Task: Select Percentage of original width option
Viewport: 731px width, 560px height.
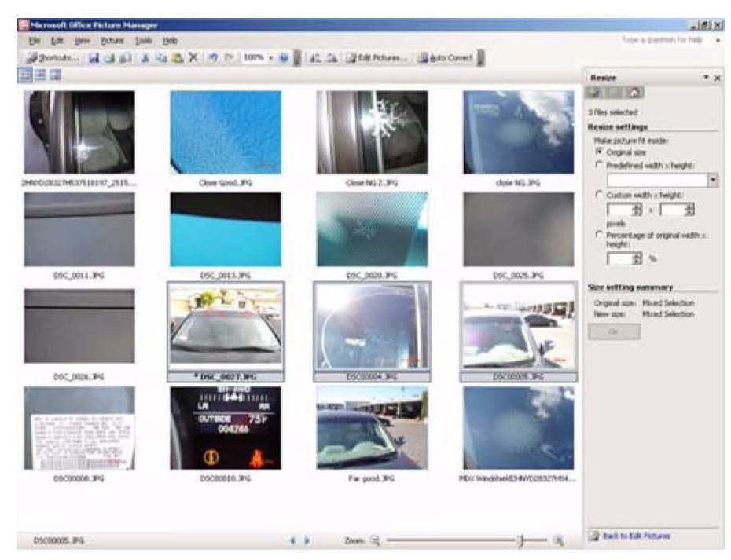Action: 600,236
